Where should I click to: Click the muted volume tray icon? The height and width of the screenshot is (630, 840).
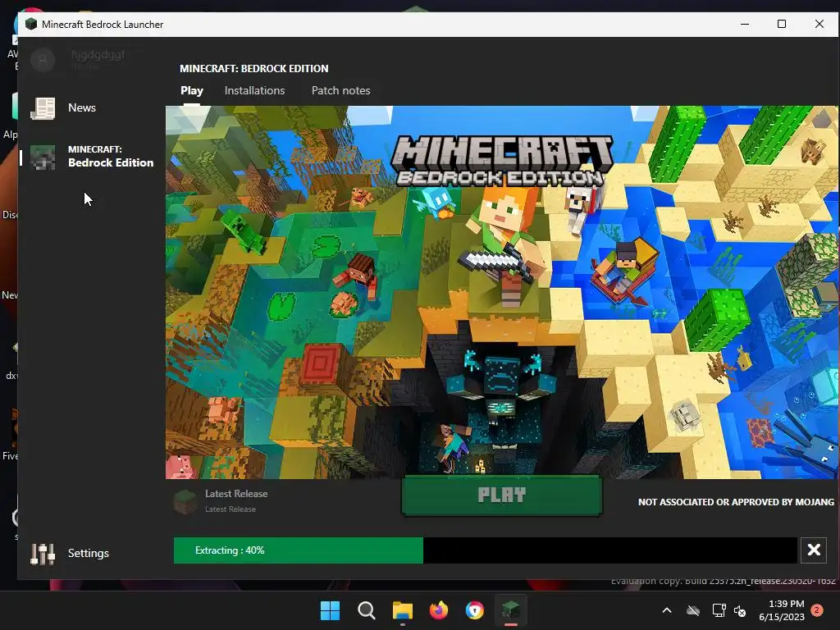point(740,610)
